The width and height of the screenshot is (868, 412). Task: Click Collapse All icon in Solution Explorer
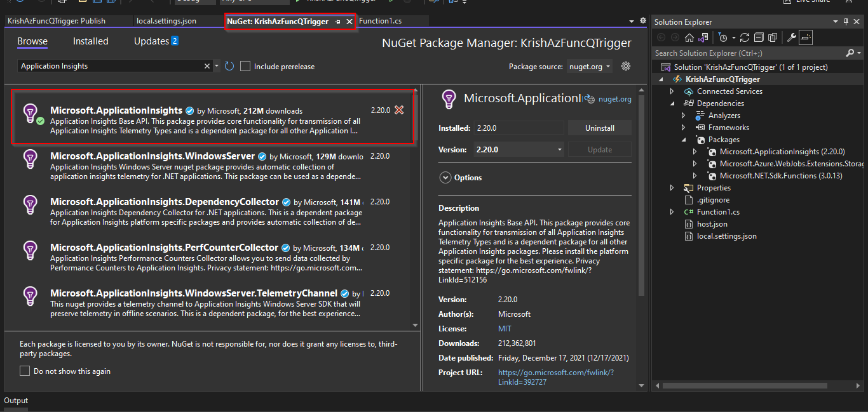[759, 37]
